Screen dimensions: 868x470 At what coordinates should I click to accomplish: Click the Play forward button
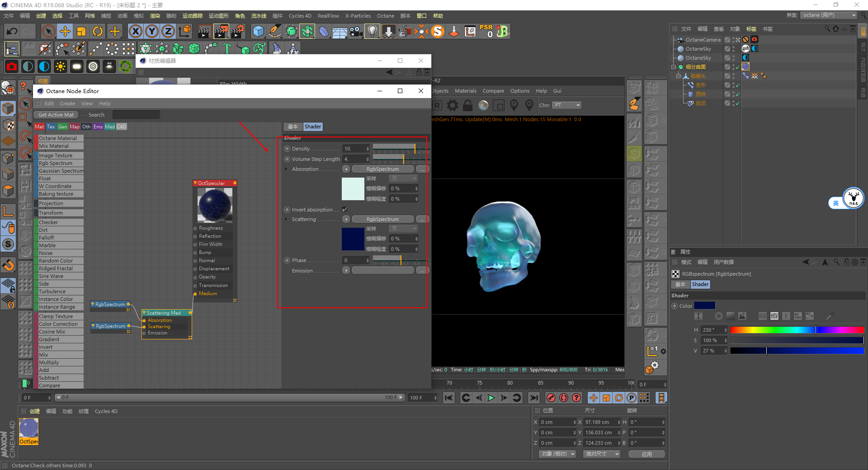(491, 398)
